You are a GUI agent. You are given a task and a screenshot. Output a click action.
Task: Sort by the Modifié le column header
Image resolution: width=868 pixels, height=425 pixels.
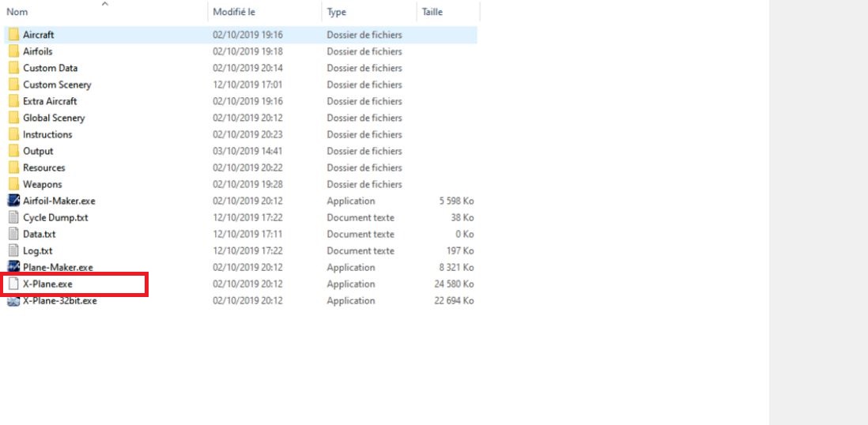[234, 12]
